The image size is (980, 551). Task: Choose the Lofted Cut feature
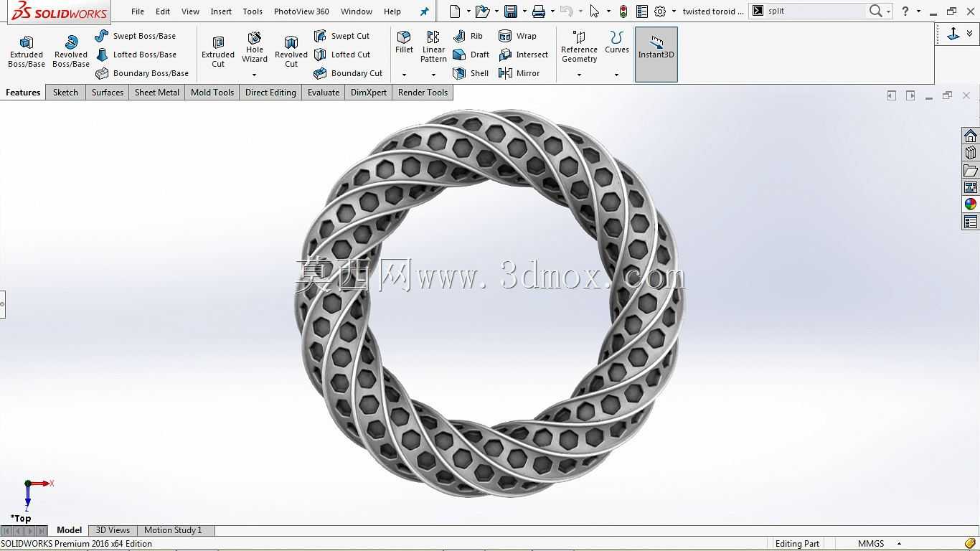click(342, 55)
